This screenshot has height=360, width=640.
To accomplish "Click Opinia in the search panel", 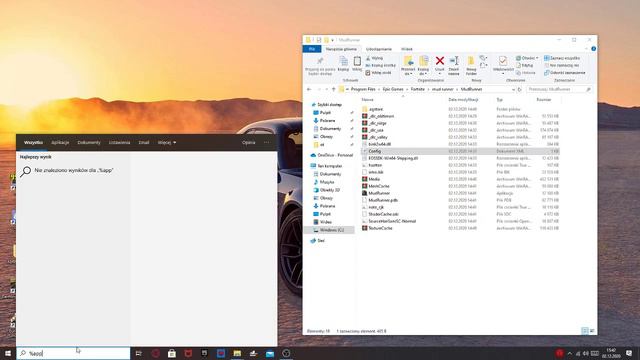I will click(249, 142).
